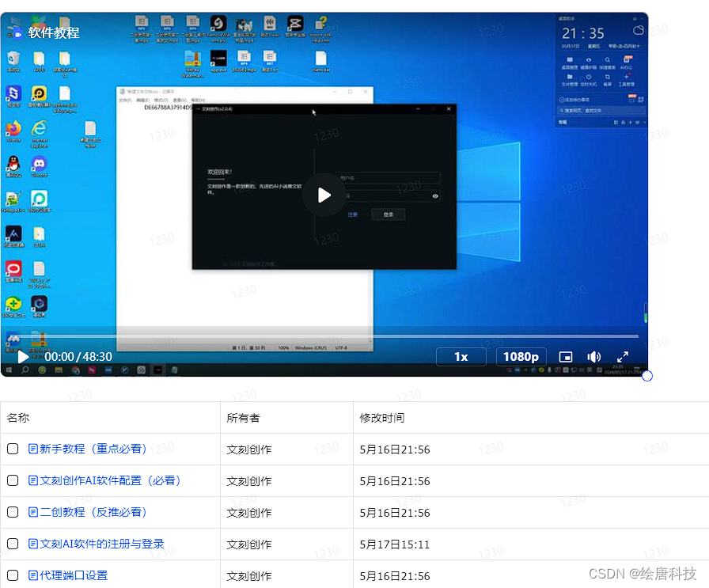Check the checkbox next to 新手教程（重点必看）
The image size is (709, 588).
[13, 449]
